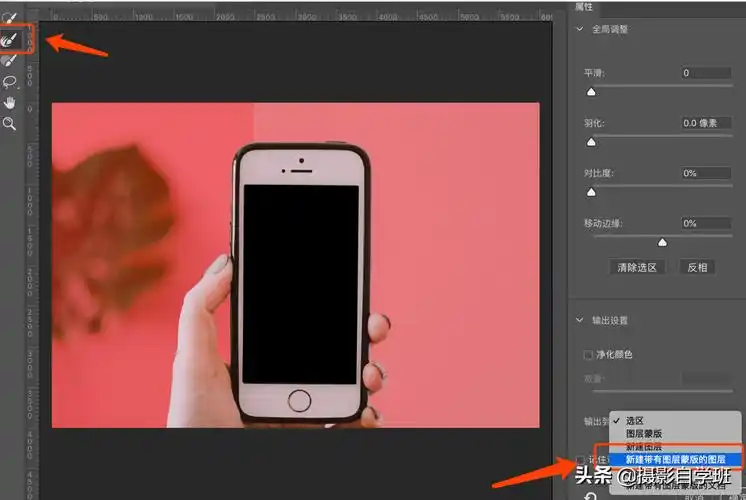746x500 pixels.
Task: Collapse the 输出设置 section
Action: tap(580, 320)
